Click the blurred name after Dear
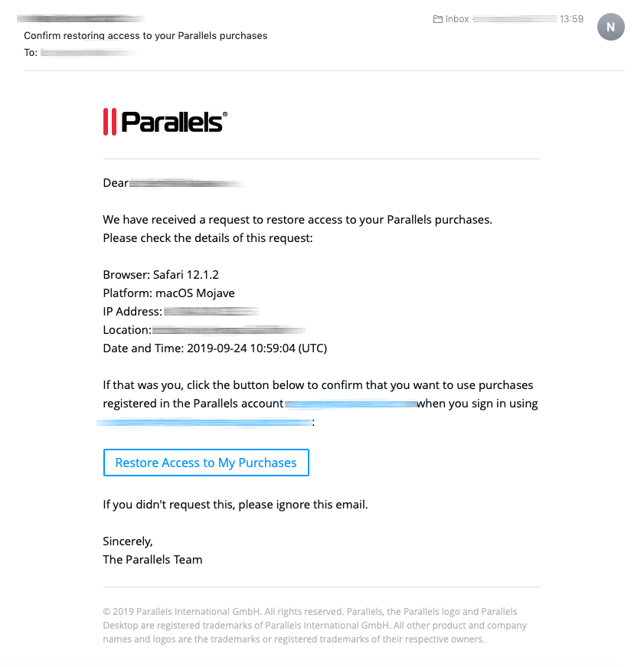The width and height of the screenshot is (644, 667). pyautogui.click(x=186, y=183)
